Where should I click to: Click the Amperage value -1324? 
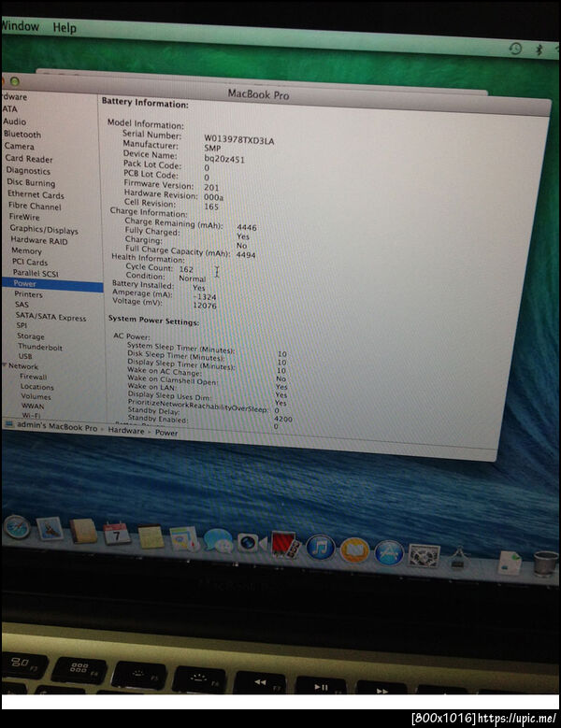tap(205, 296)
